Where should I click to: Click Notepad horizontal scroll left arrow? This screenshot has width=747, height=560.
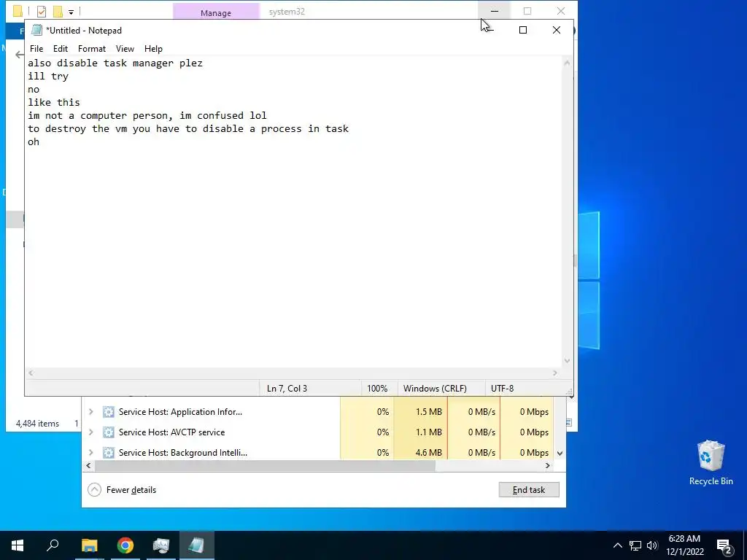click(x=31, y=373)
